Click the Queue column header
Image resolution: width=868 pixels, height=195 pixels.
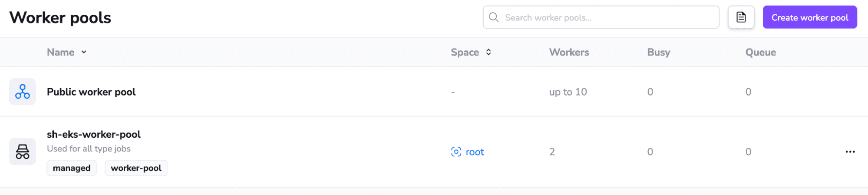(x=761, y=52)
